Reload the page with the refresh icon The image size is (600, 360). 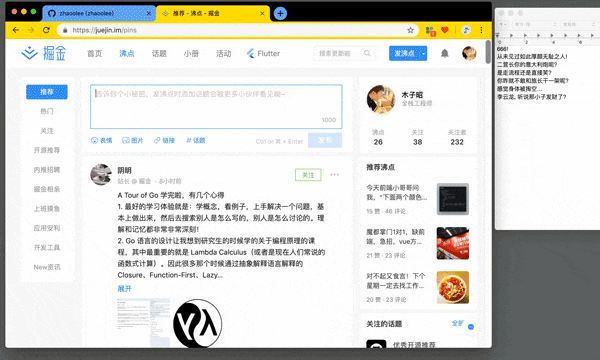(46, 30)
